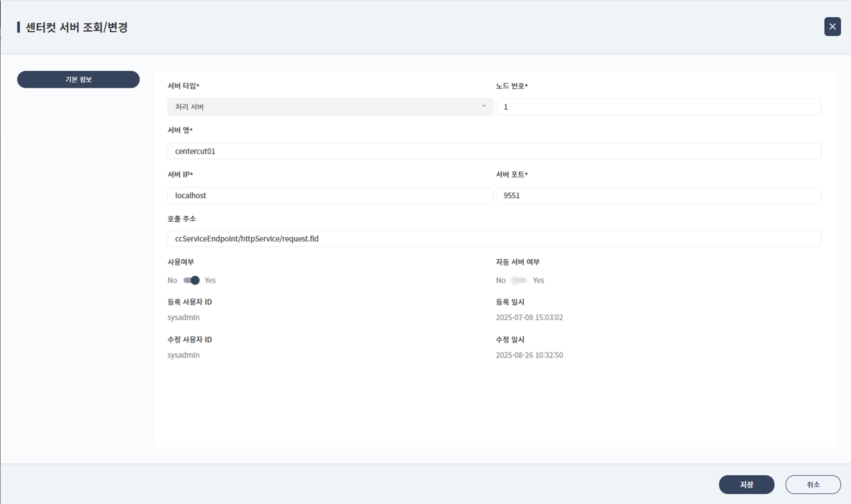The image size is (851, 504).
Task: Enable the 자동 서버 여부 switch
Action: (518, 280)
